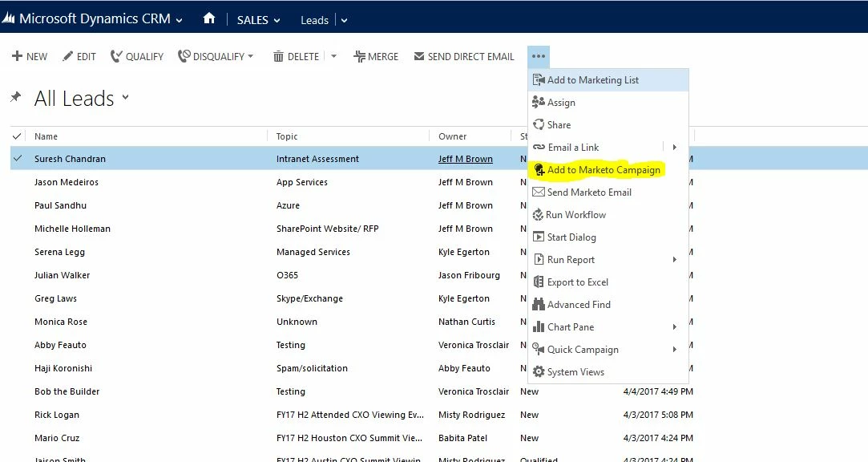This screenshot has height=462, width=868.
Task: Uncheck the Suresh Chandran row checkmark
Action: point(17,159)
